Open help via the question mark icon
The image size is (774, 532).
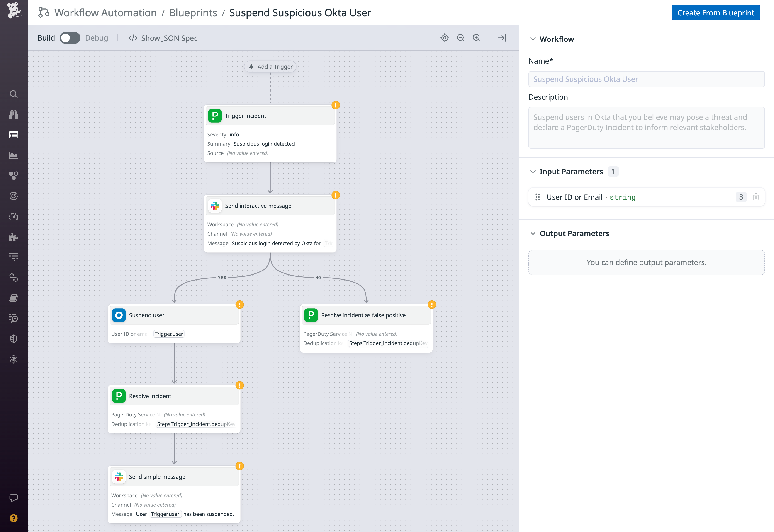click(x=14, y=518)
